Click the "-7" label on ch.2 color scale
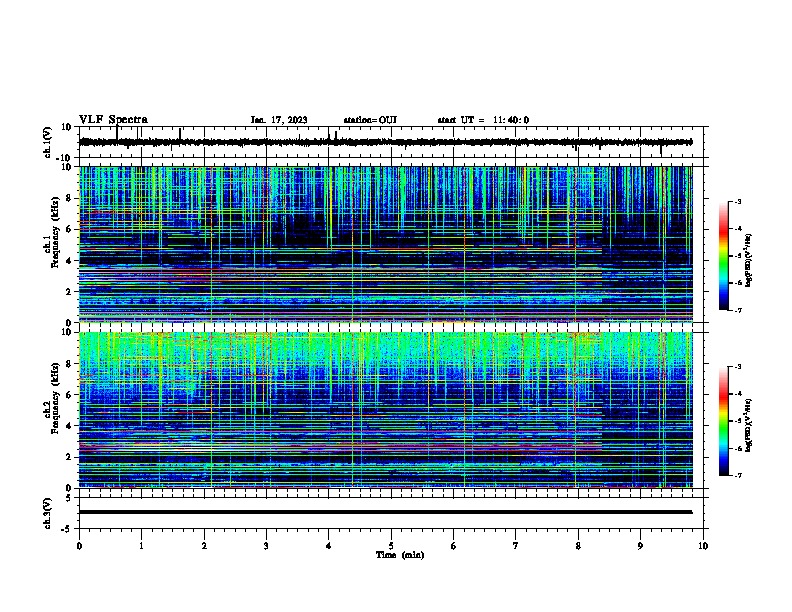 737,475
